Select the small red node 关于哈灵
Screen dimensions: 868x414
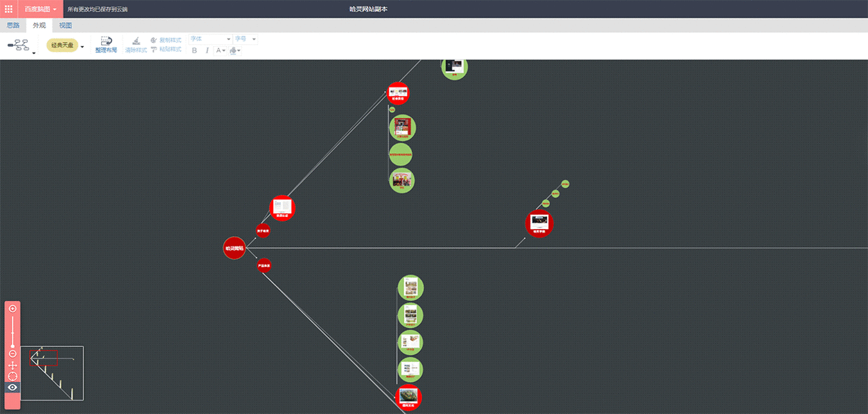click(263, 230)
